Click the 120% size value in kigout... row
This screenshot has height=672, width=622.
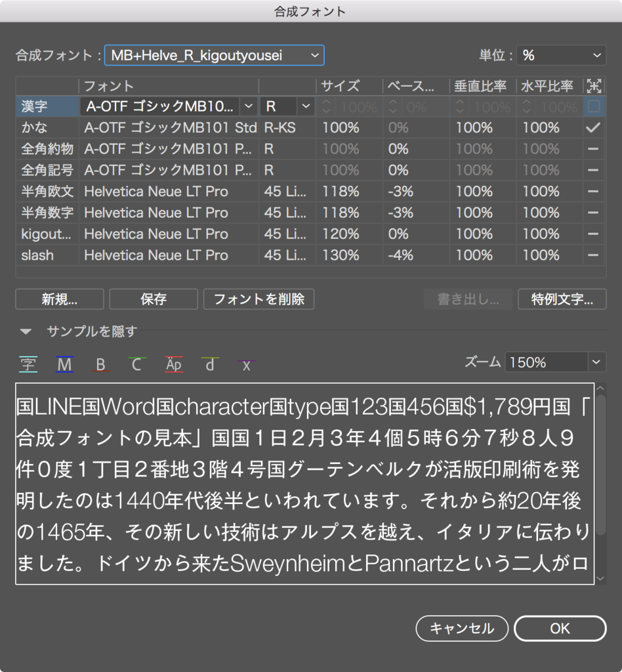[341, 234]
